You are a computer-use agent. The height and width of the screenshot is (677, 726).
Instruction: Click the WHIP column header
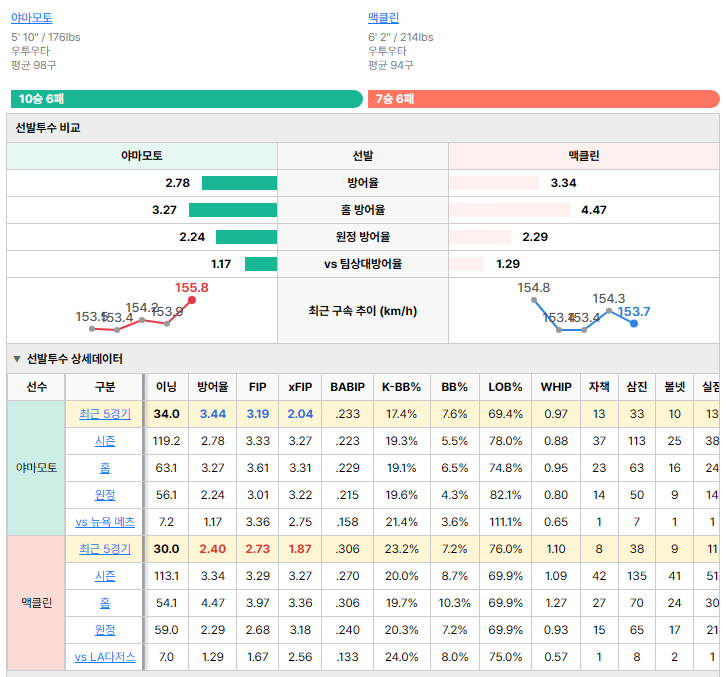pos(556,387)
